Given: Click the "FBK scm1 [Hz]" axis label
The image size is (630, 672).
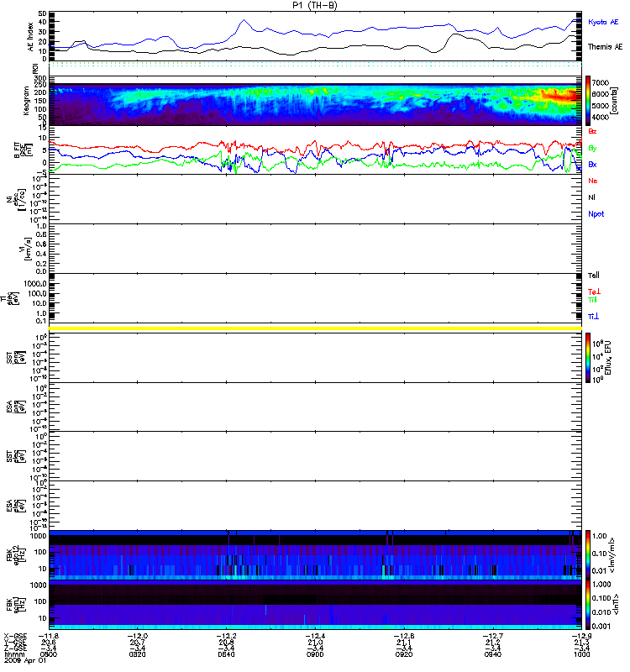Looking at the screenshot, I should pos(16,605).
